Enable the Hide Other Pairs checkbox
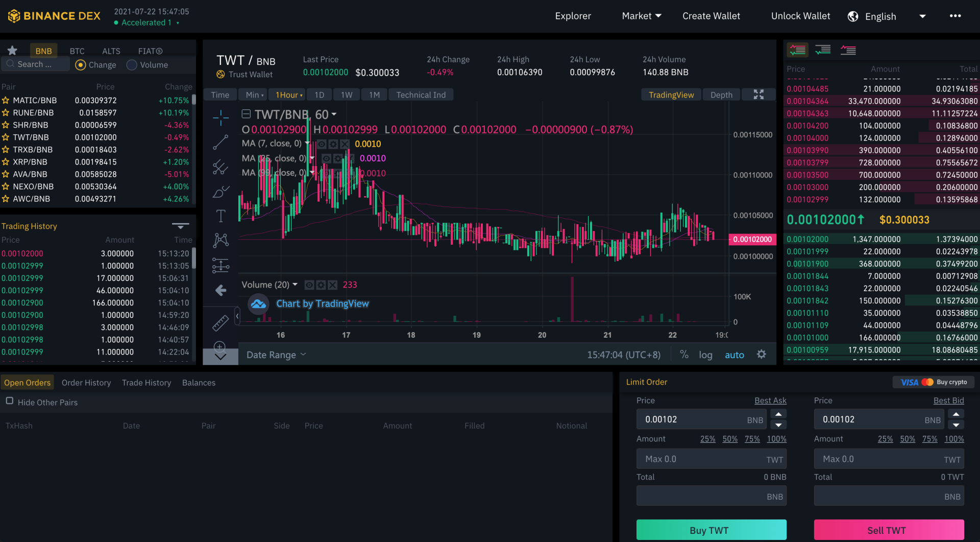This screenshot has width=980, height=542. click(10, 401)
